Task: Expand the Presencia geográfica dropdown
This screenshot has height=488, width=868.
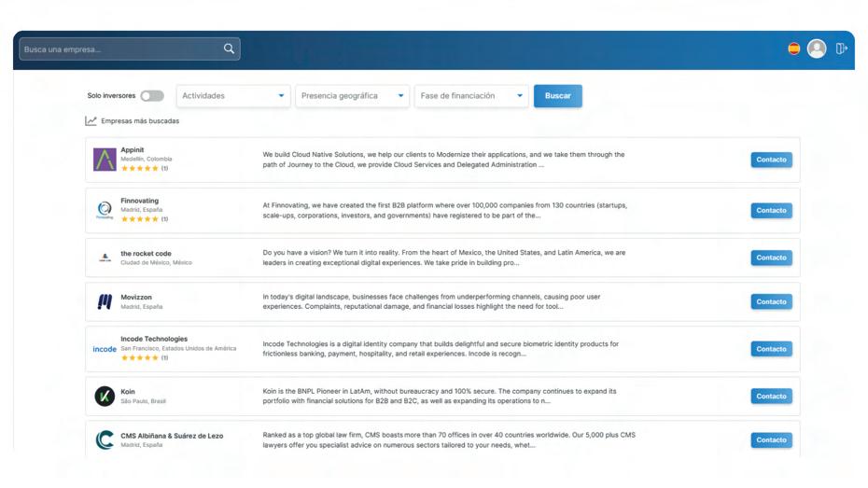Action: tap(352, 96)
